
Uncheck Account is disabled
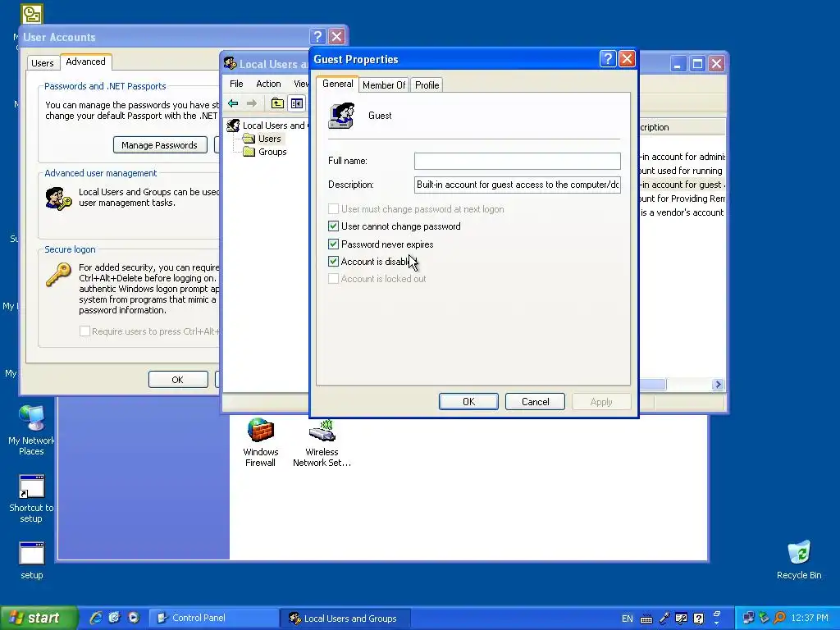[x=333, y=262]
